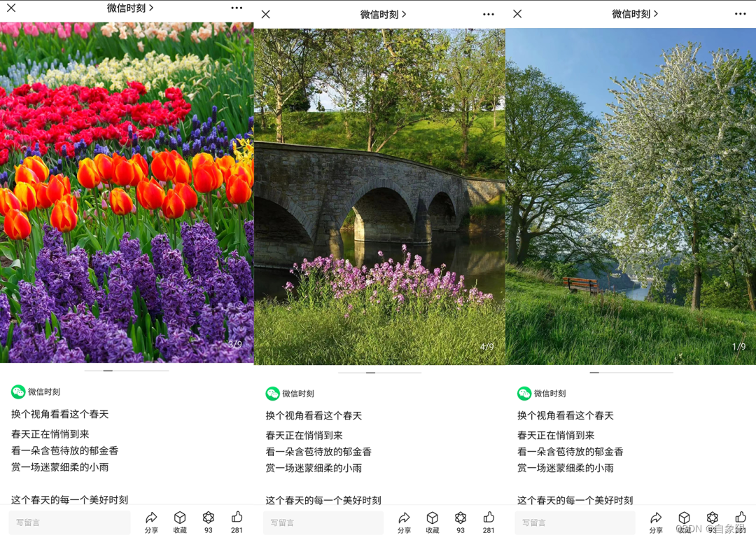Click the 写留言 comment field on right screen
Screen dimensions: 756x540
575,522
